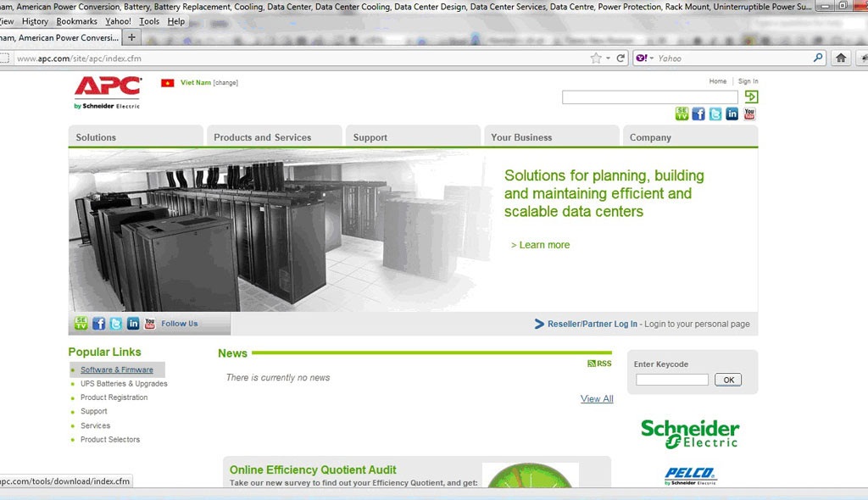
Task: Click the site search input field
Action: tap(650, 97)
